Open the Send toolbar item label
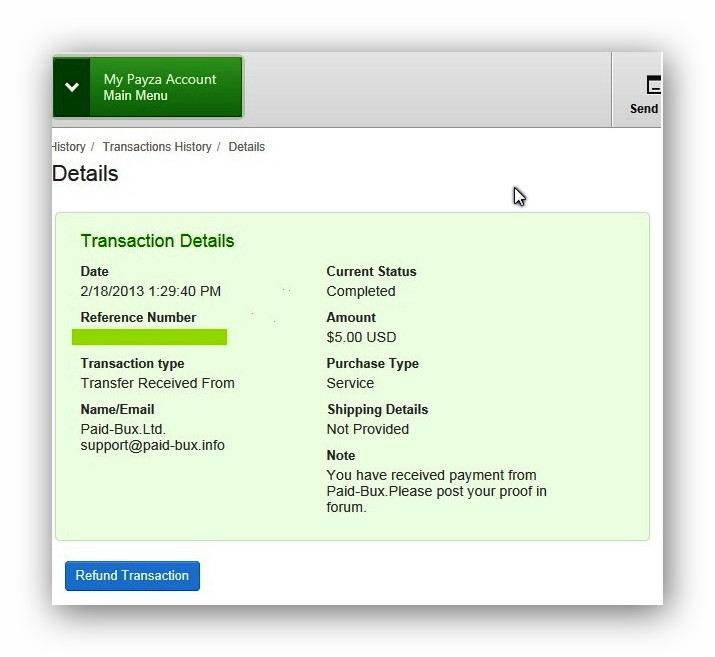The width and height of the screenshot is (715, 657). tap(643, 109)
